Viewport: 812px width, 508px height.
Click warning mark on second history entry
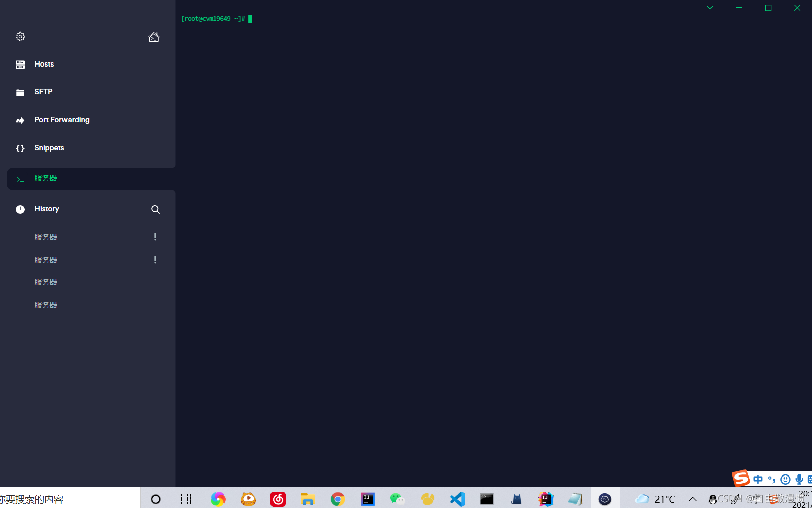click(155, 260)
